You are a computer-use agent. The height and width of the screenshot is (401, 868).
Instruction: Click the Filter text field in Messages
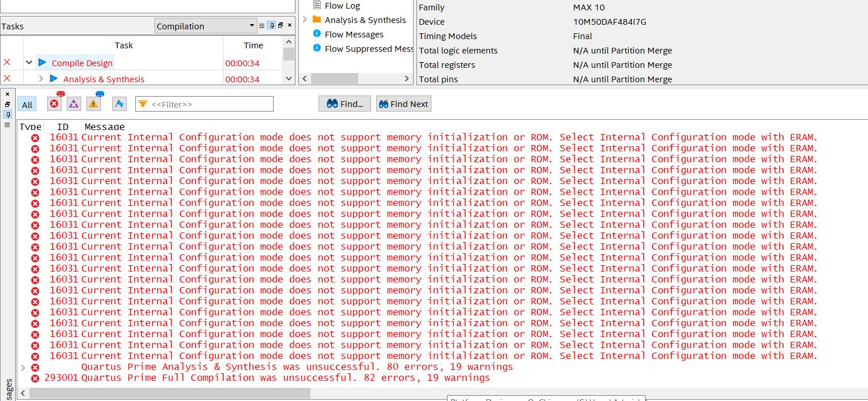coord(204,104)
